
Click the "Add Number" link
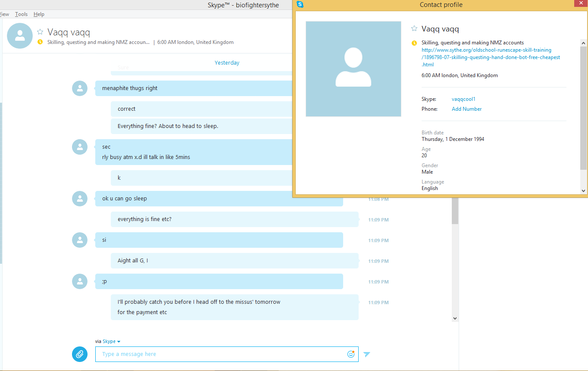pos(467,109)
